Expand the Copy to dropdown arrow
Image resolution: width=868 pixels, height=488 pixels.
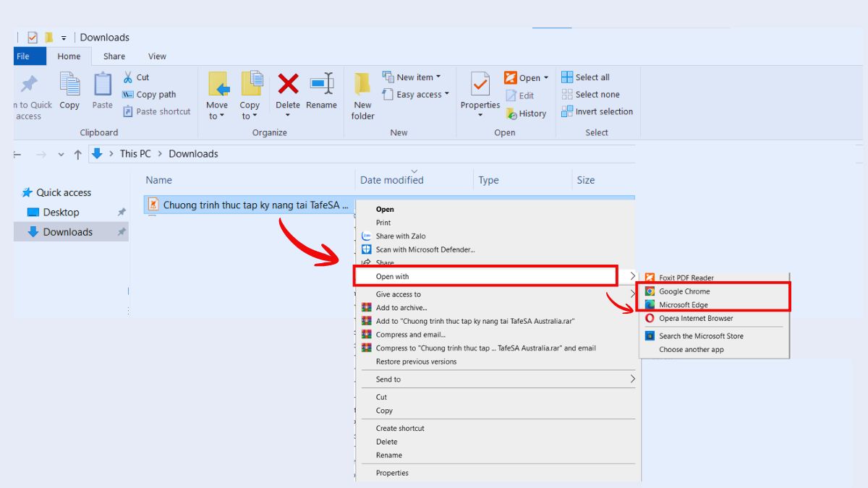pyautogui.click(x=255, y=116)
